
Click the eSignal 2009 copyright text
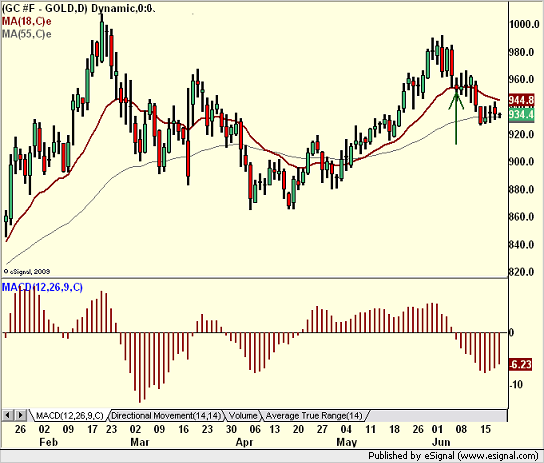[x=27, y=272]
